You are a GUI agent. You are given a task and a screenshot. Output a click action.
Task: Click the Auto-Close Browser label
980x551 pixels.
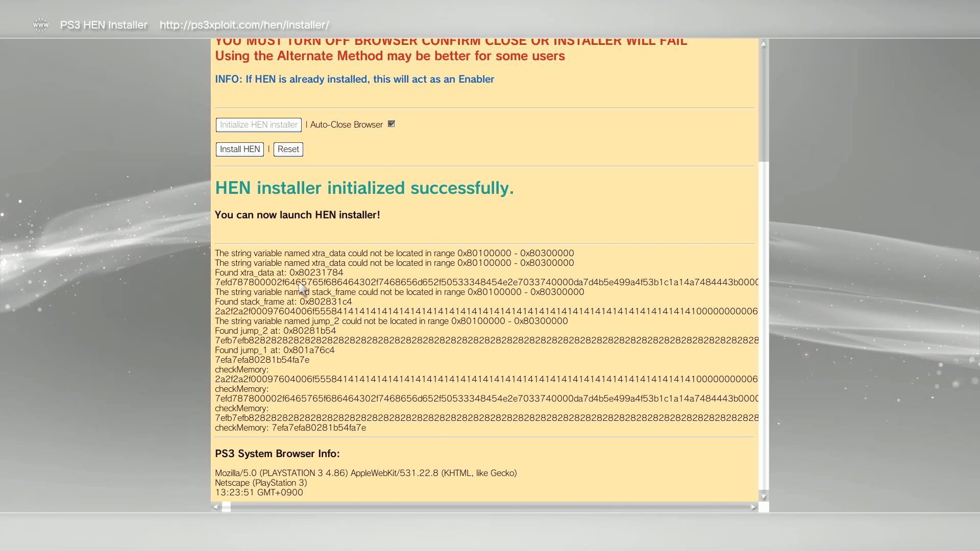click(347, 125)
